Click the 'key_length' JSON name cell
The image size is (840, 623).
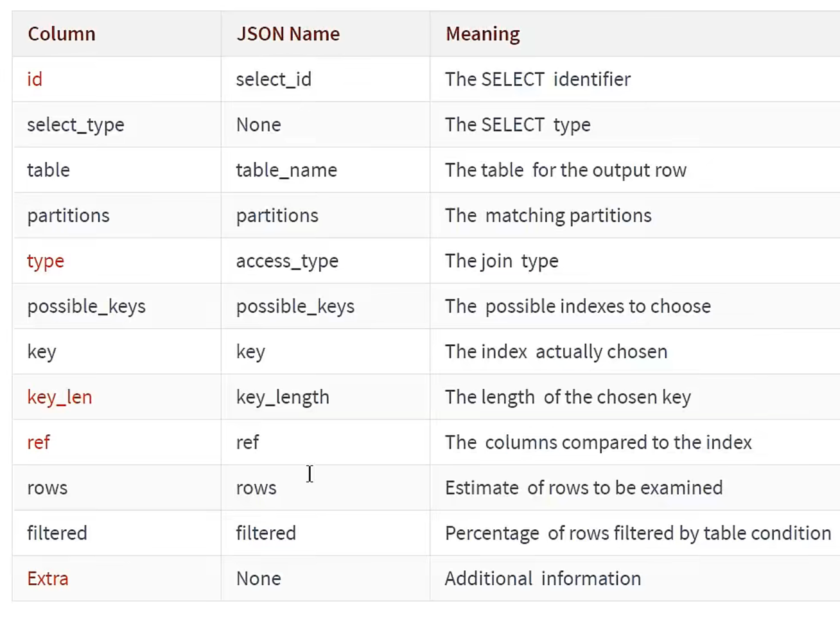point(283,397)
